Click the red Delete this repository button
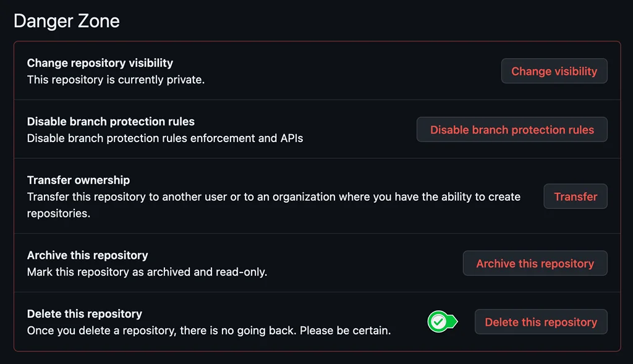 tap(541, 322)
